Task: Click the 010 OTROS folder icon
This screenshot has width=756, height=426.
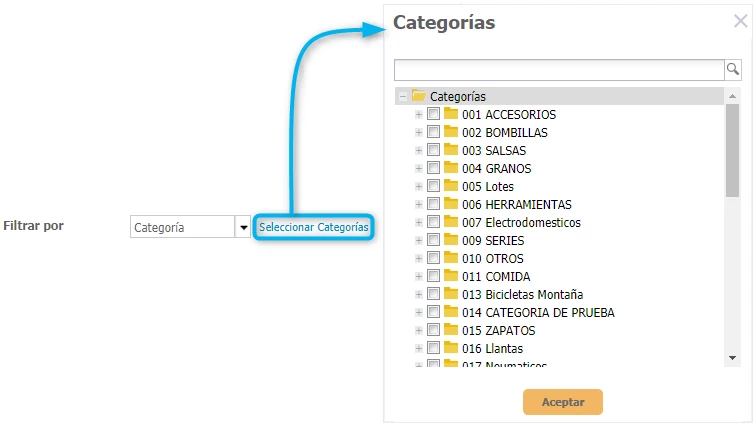Action: coord(451,259)
